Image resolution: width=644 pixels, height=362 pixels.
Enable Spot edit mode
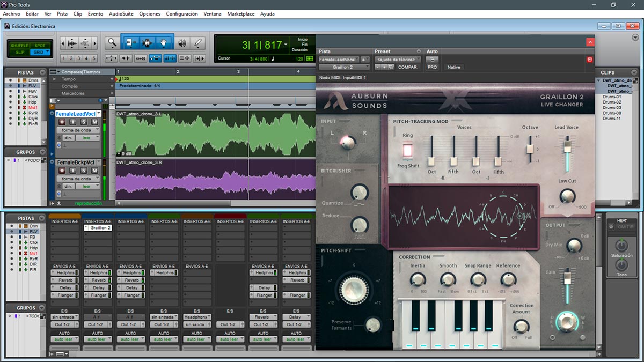coord(40,46)
